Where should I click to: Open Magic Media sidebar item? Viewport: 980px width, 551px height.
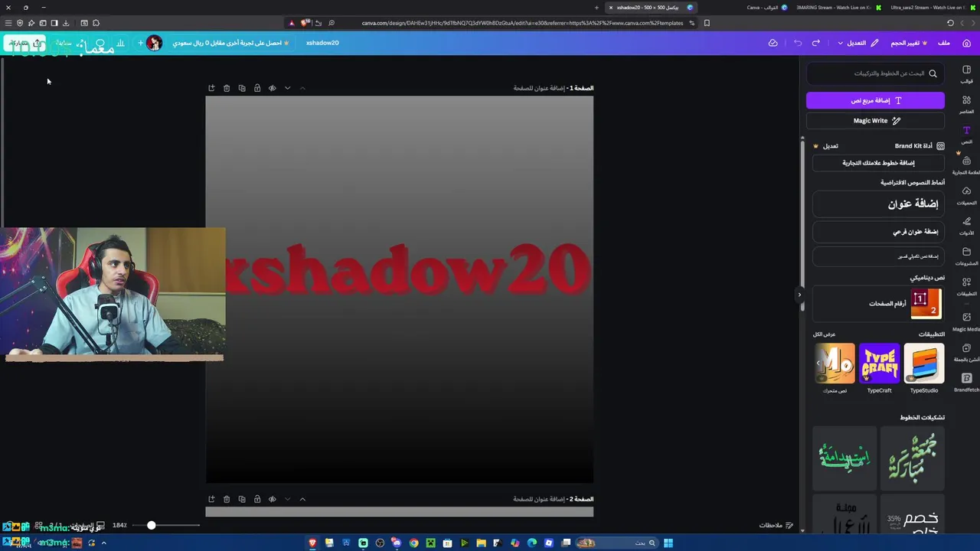966,321
